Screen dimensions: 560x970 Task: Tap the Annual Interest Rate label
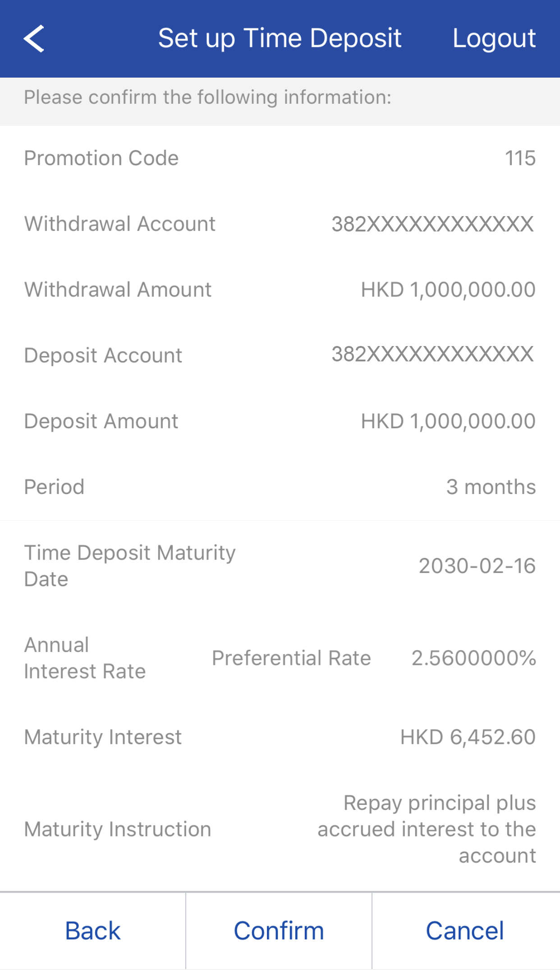85,658
